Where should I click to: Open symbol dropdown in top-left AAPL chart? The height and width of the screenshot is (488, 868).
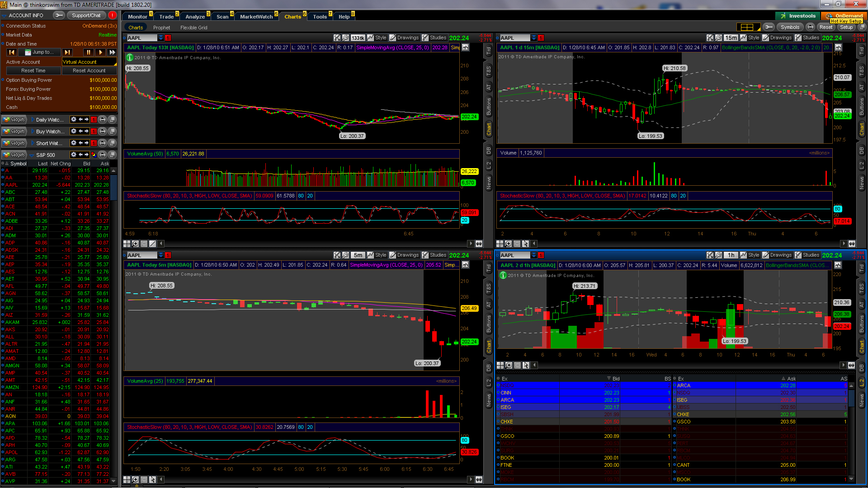pyautogui.click(x=161, y=38)
